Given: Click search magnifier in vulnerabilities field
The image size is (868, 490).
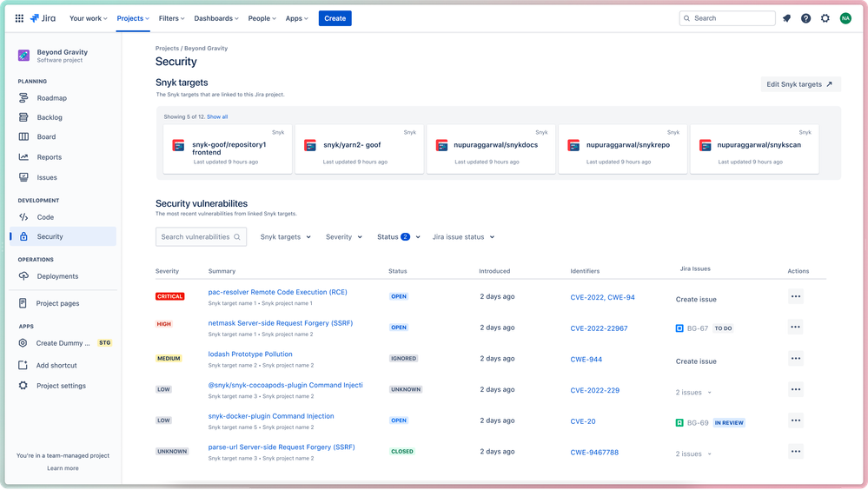Looking at the screenshot, I should [x=237, y=237].
